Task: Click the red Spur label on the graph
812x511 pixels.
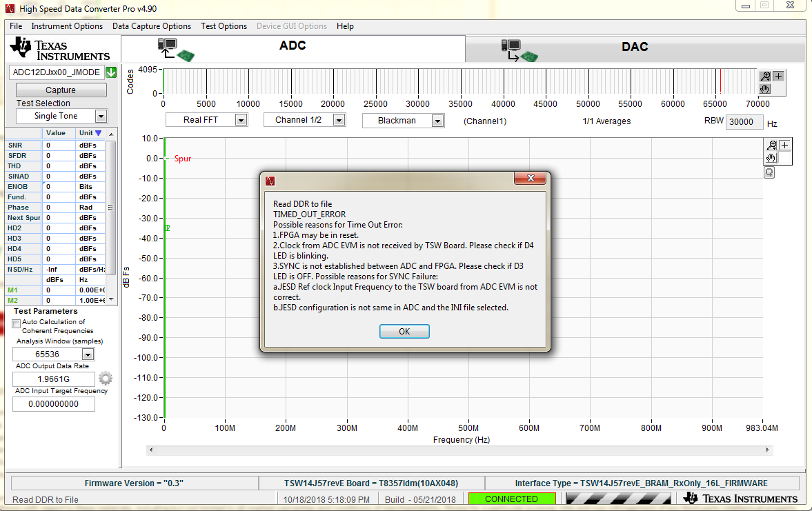Action: 183,159
